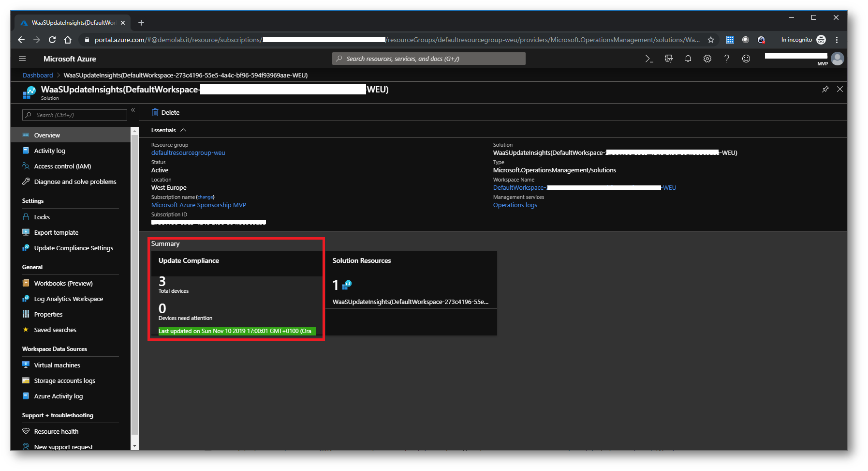
Task: Click the Incognito indicator icon
Action: (821, 40)
